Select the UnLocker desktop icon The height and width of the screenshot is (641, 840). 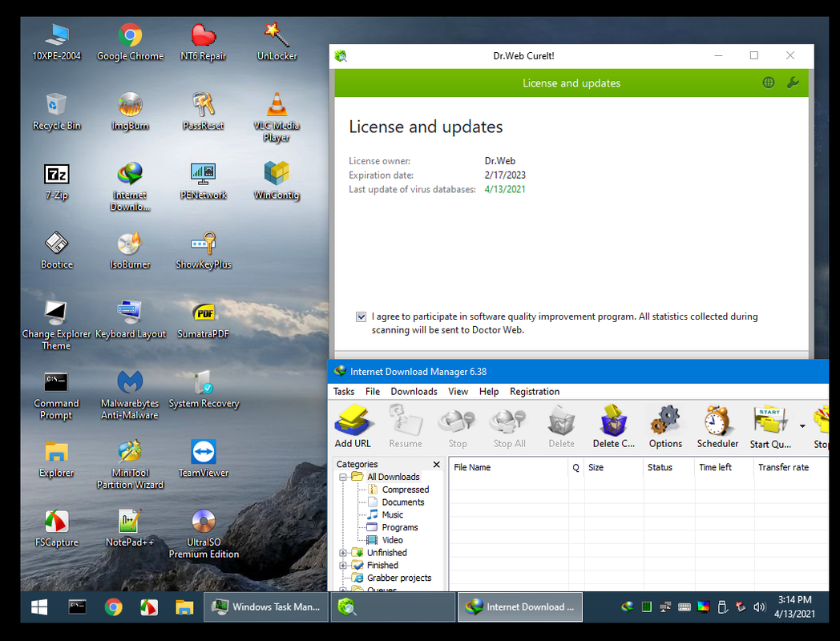click(x=277, y=42)
